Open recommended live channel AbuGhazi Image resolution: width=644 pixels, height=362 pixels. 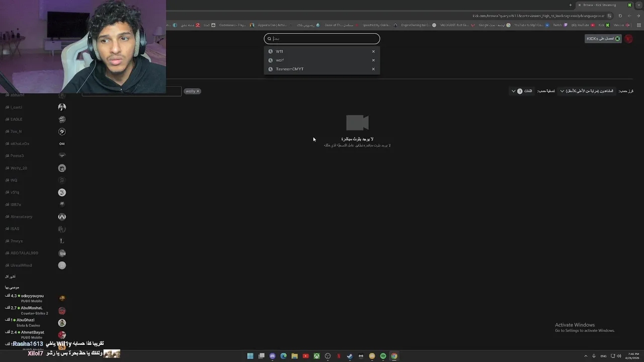click(x=36, y=323)
